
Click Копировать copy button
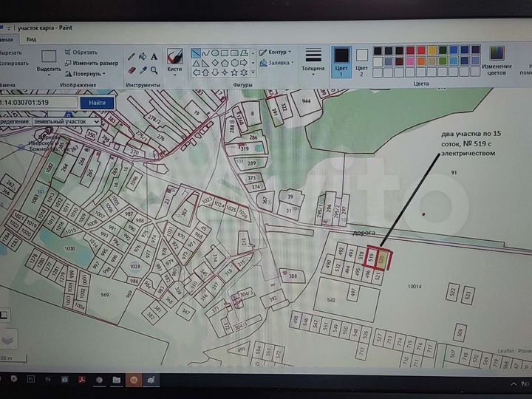[x=14, y=63]
